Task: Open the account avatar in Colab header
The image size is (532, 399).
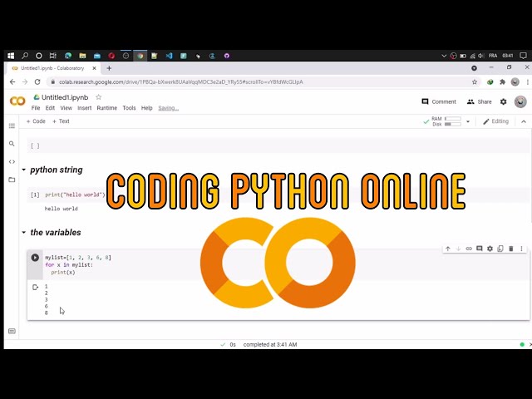Action: pos(520,101)
